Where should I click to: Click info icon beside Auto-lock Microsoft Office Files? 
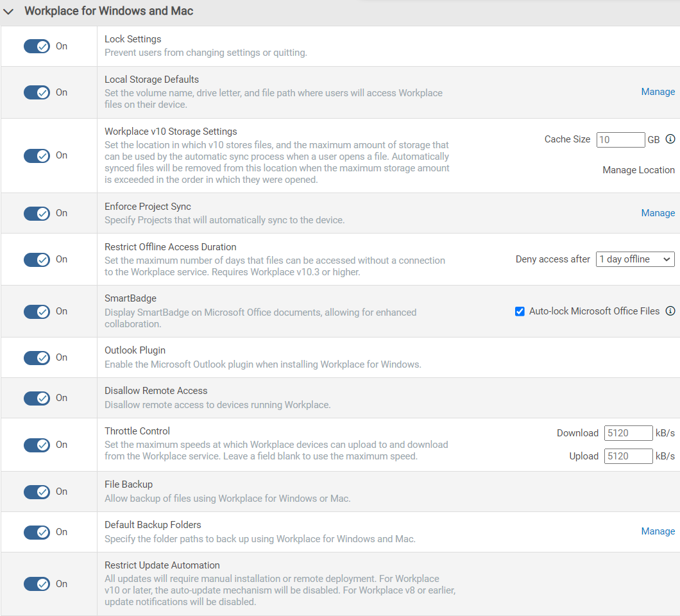click(670, 311)
